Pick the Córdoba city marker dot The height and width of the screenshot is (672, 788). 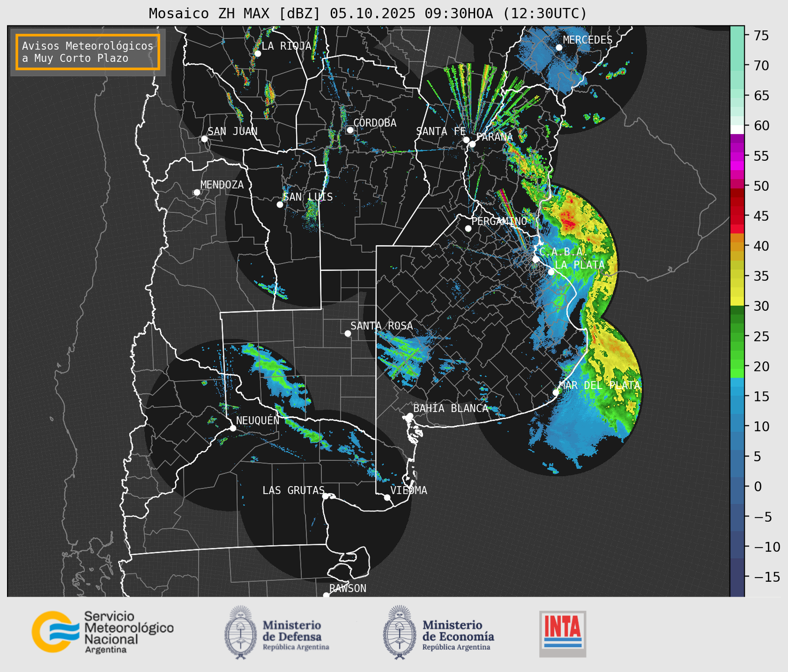pyautogui.click(x=350, y=130)
